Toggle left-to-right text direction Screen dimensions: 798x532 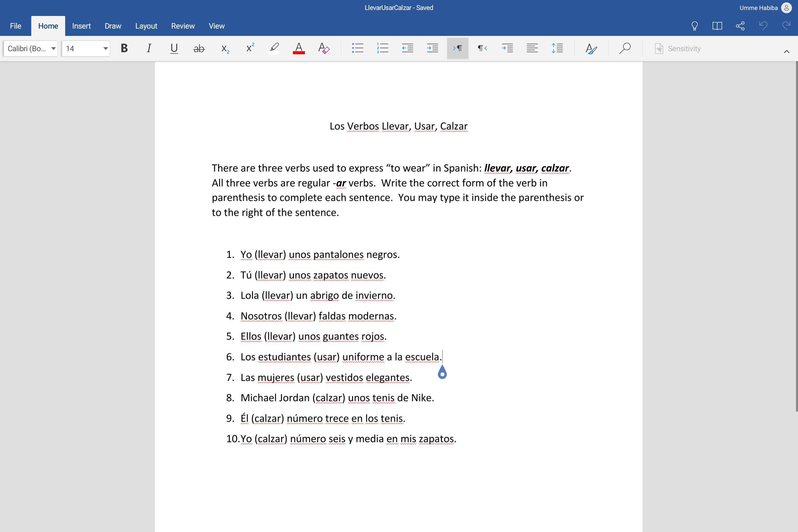coord(458,49)
